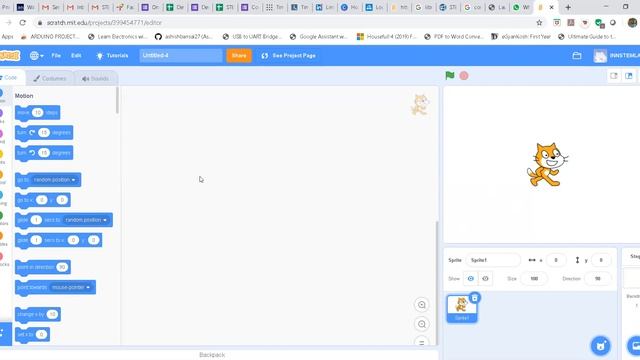Click the Untitled-4 project title field

coord(181,56)
